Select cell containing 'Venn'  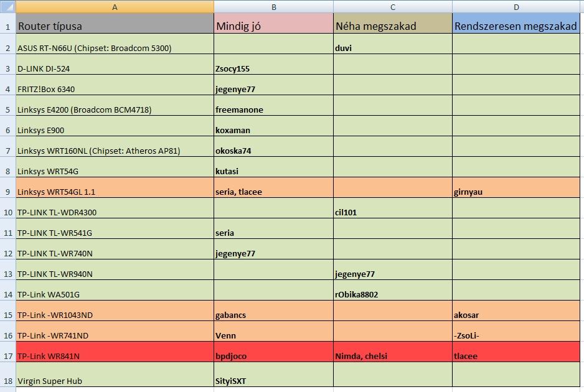(x=274, y=331)
